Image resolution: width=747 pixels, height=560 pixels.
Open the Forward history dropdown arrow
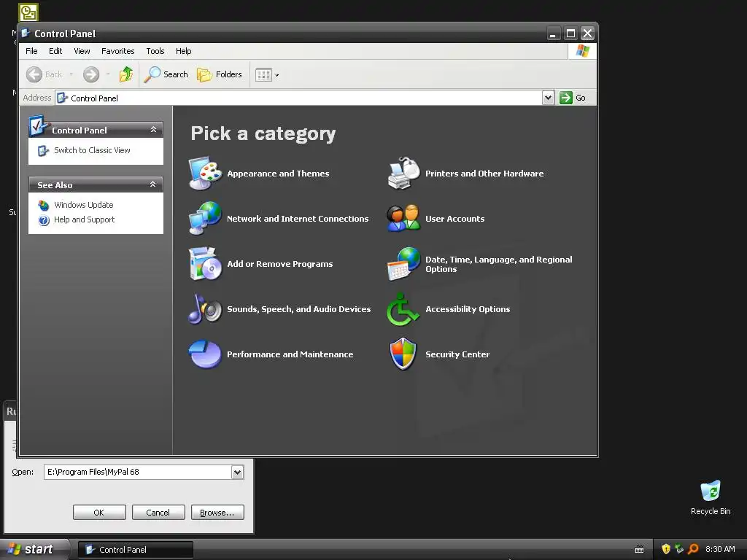[108, 74]
